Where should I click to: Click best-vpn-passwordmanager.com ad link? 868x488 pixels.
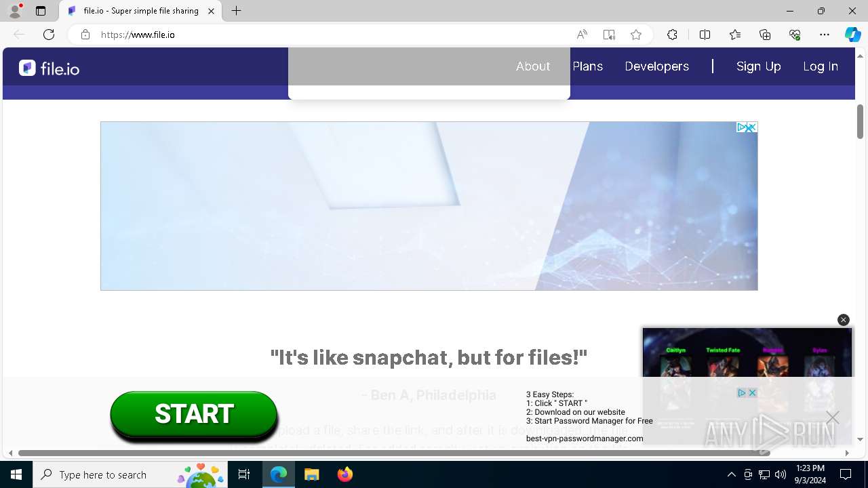(x=585, y=439)
